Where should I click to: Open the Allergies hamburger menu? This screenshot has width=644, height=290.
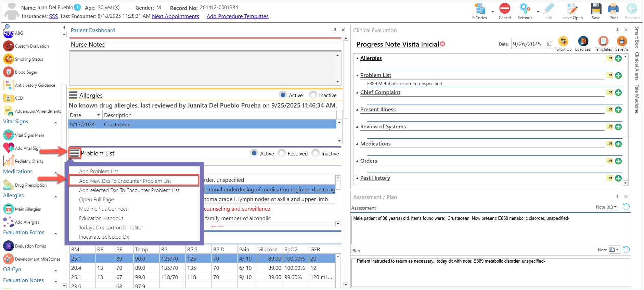(x=73, y=95)
